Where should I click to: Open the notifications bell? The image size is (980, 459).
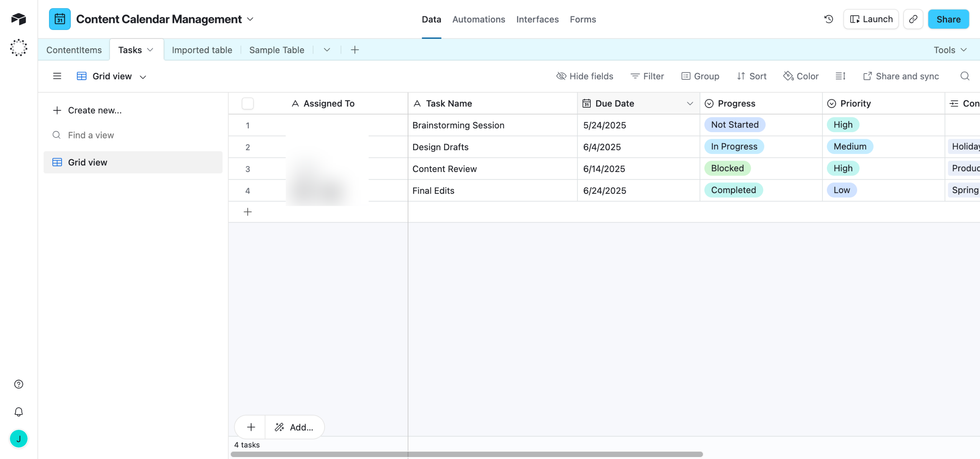coord(18,412)
